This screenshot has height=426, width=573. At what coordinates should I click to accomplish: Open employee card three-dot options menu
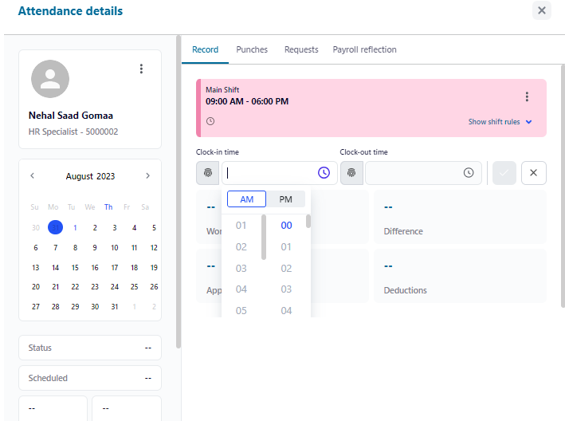141,69
